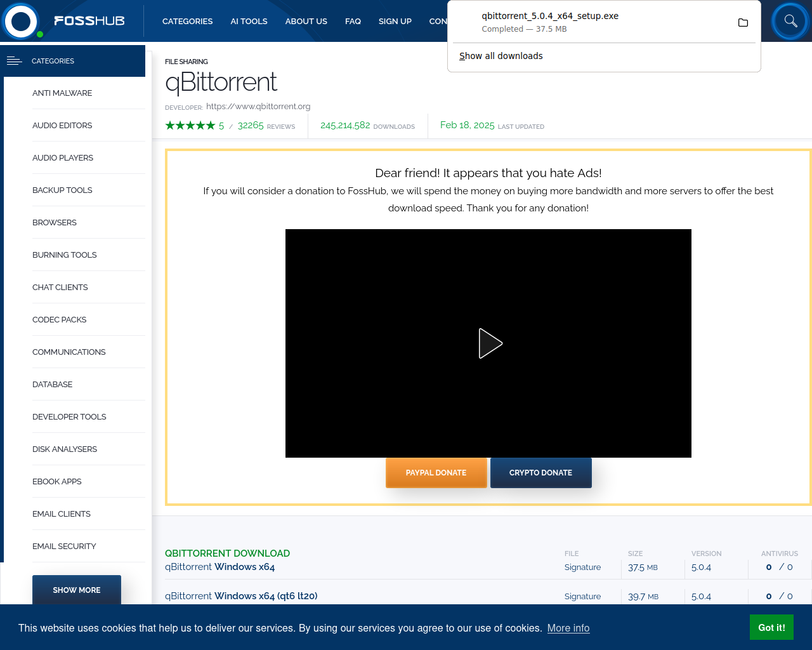Screen dimensions: 812x650
Task: Select Communications category
Action: pos(69,352)
